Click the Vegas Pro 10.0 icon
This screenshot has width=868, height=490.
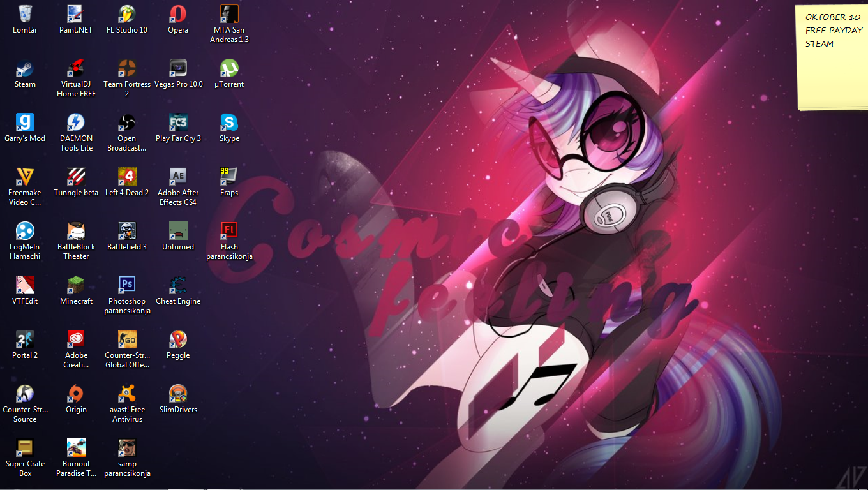tap(178, 68)
